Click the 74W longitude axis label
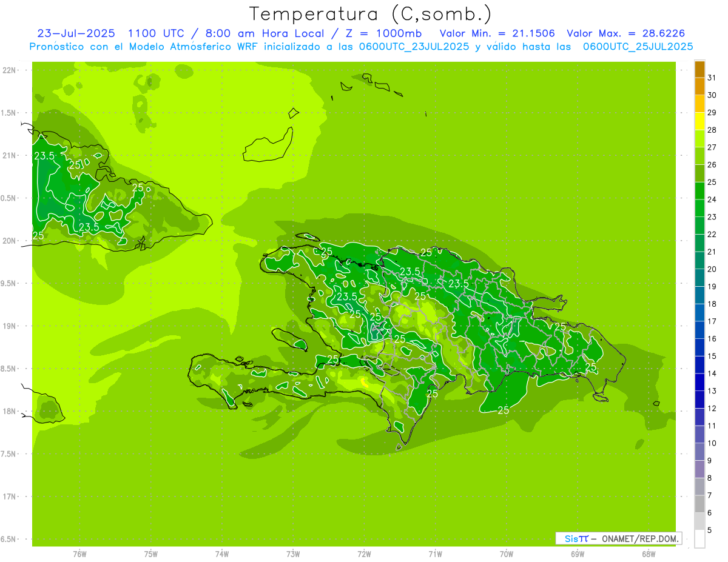Image resolution: width=728 pixels, height=562 pixels. [x=222, y=554]
